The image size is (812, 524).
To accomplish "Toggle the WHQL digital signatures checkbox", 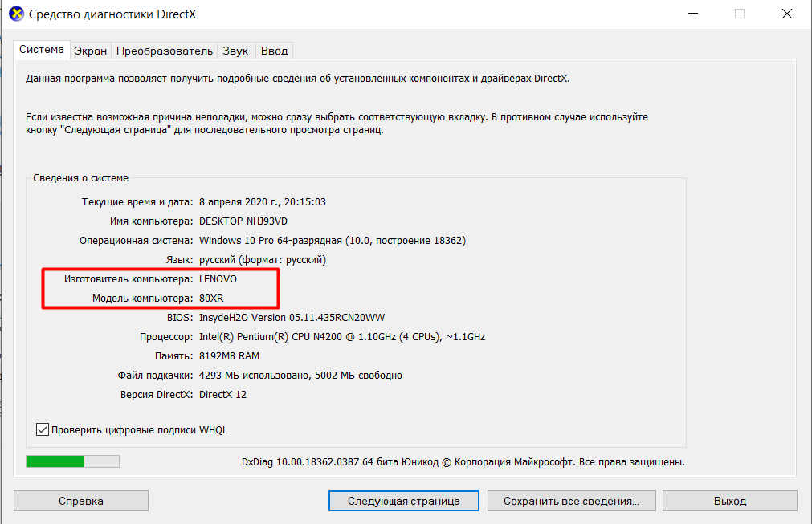I will (43, 429).
